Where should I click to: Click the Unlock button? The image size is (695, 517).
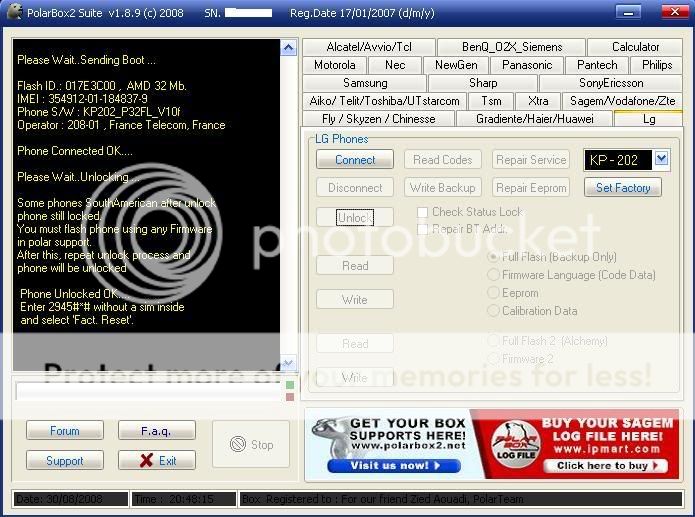coord(355,217)
